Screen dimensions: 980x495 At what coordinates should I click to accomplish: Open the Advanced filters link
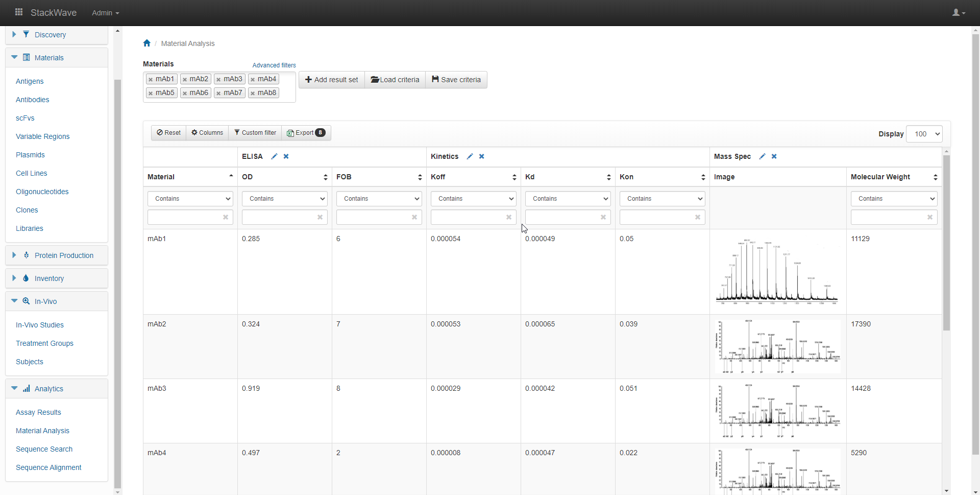(x=274, y=65)
